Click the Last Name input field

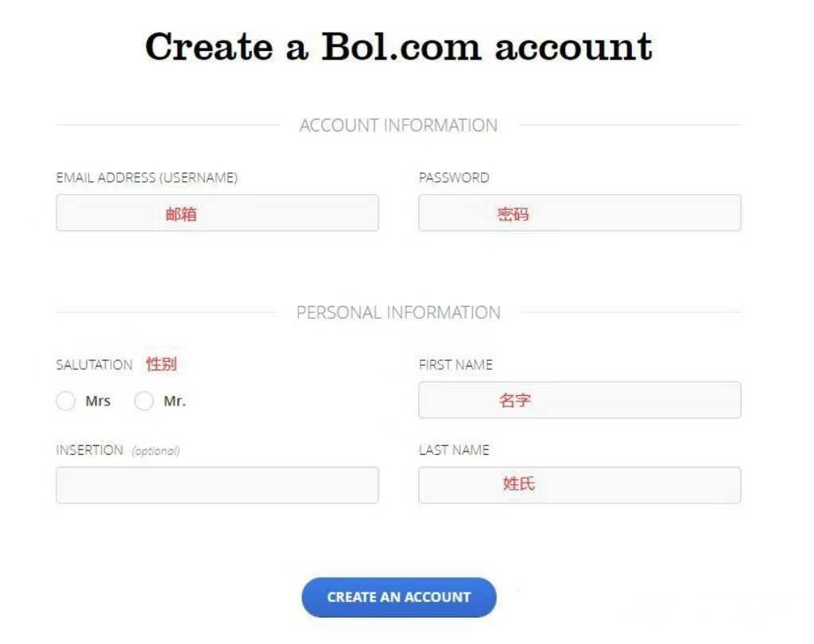(x=579, y=485)
